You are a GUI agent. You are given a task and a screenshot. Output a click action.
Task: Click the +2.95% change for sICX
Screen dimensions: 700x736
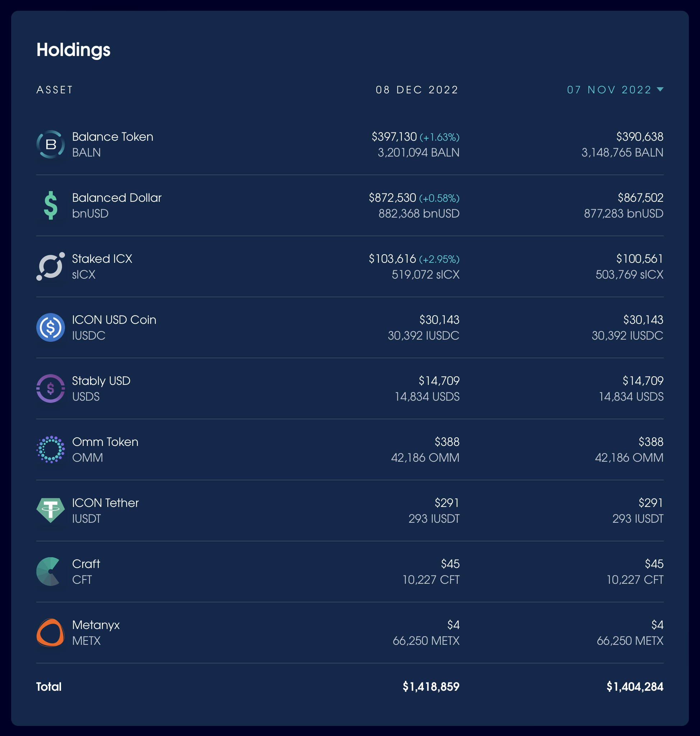(x=439, y=259)
